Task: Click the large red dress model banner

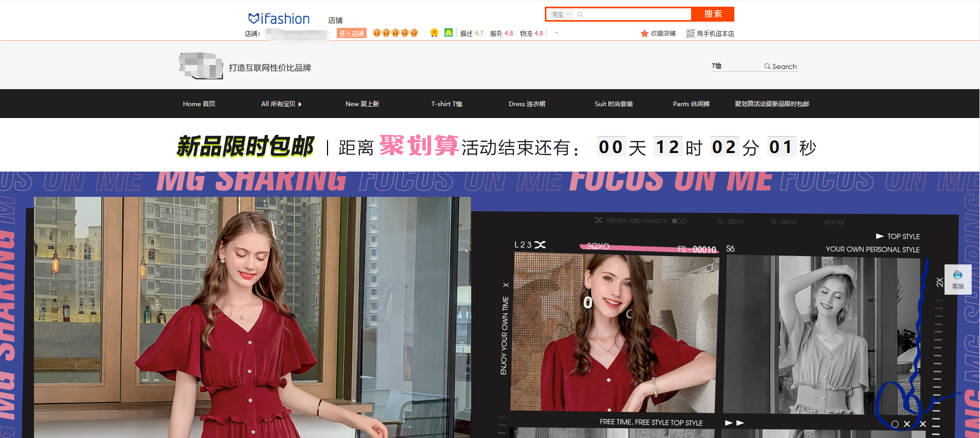Action: click(252, 317)
